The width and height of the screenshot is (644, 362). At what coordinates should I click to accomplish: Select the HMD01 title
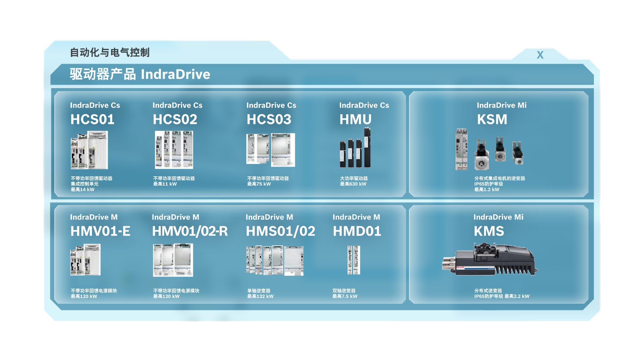pos(357,231)
